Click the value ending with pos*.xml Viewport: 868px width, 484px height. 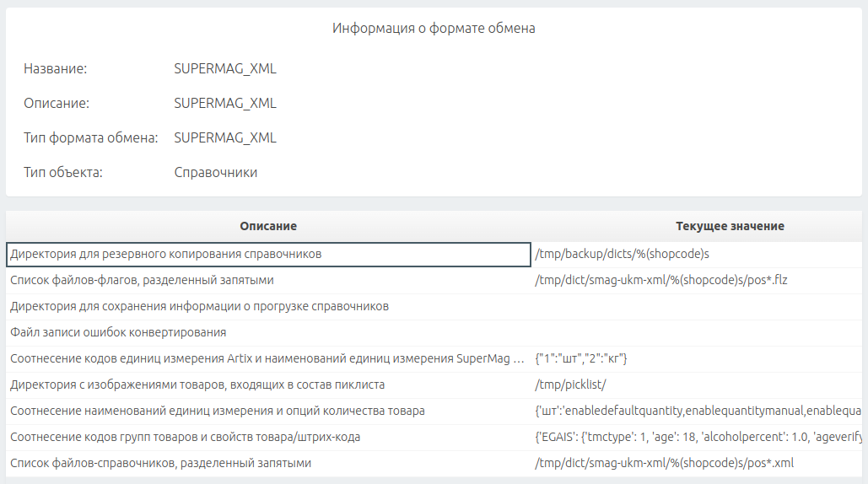[665, 463]
